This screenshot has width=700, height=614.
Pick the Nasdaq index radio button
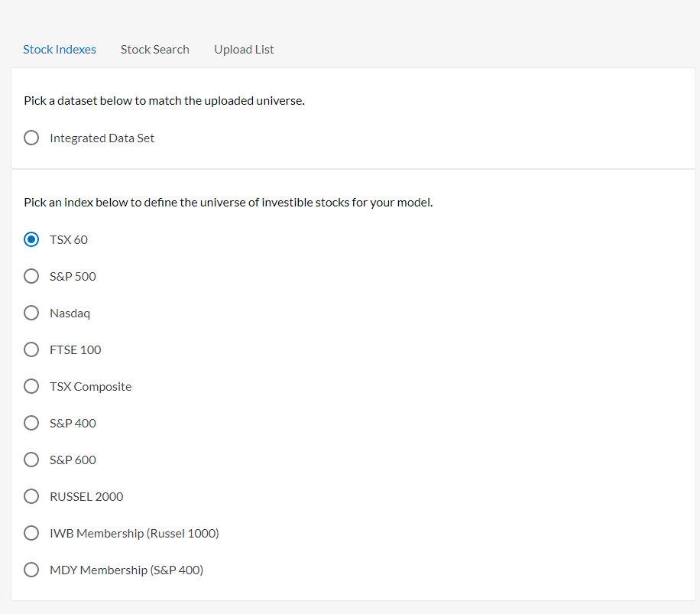tap(31, 313)
